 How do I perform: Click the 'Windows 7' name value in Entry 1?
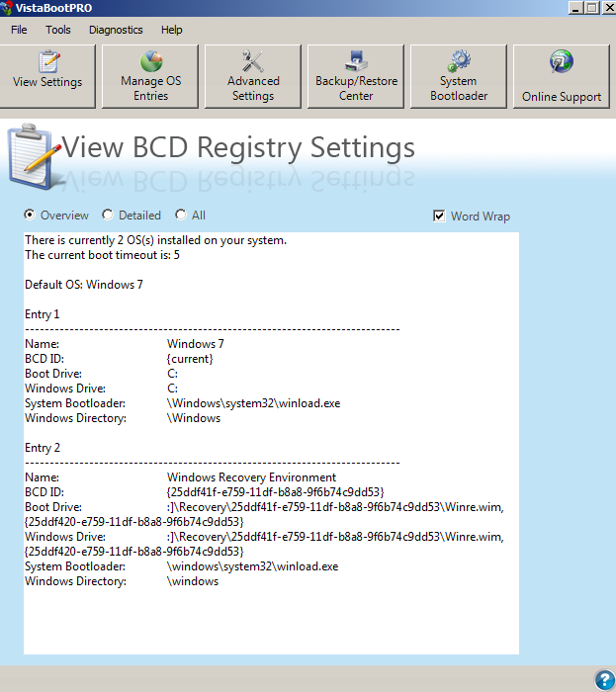pyautogui.click(x=196, y=344)
